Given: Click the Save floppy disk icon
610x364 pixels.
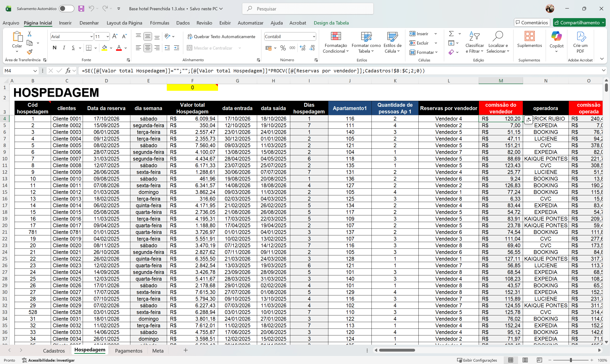Looking at the screenshot, I should (x=81, y=9).
